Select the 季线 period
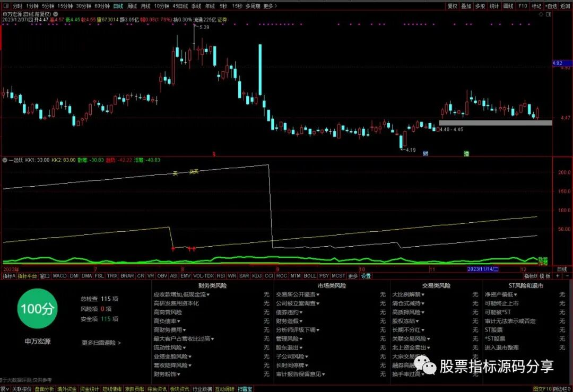The width and height of the screenshot is (573, 392). tap(196, 6)
